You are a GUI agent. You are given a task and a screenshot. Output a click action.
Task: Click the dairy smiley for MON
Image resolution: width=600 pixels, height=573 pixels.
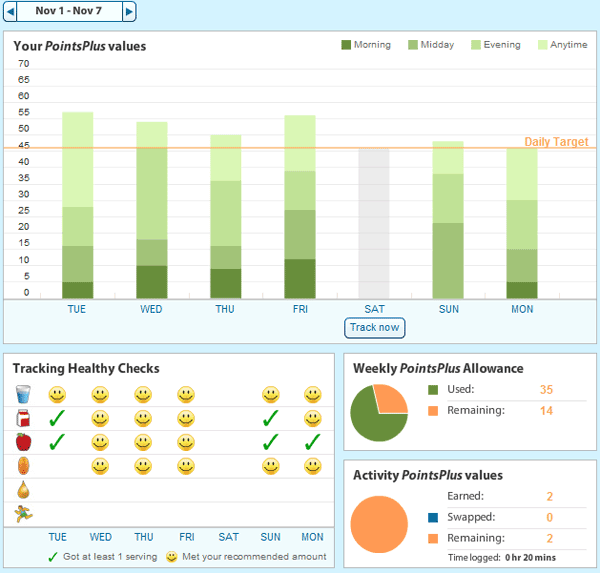point(313,419)
